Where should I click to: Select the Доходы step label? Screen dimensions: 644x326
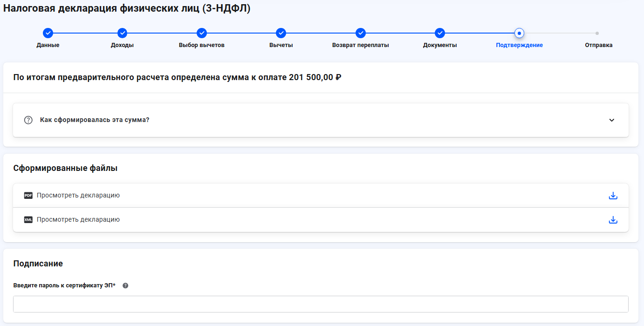click(122, 45)
